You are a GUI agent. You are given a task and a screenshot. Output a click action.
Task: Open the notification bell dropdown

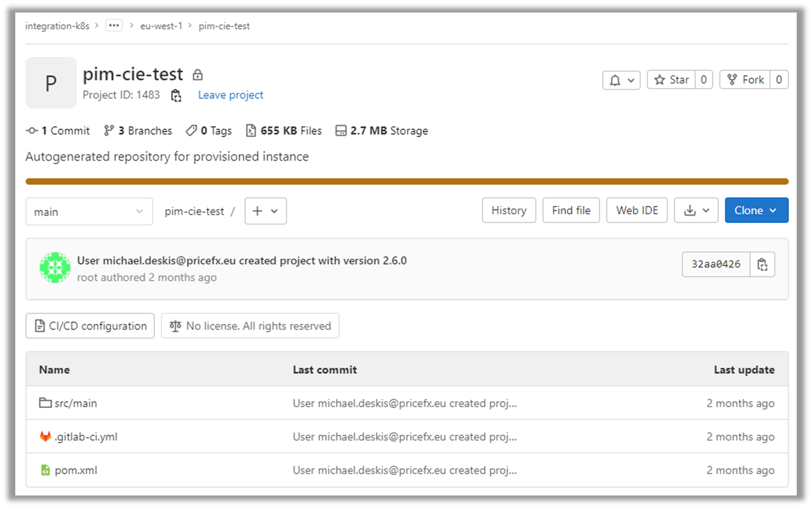tap(621, 80)
